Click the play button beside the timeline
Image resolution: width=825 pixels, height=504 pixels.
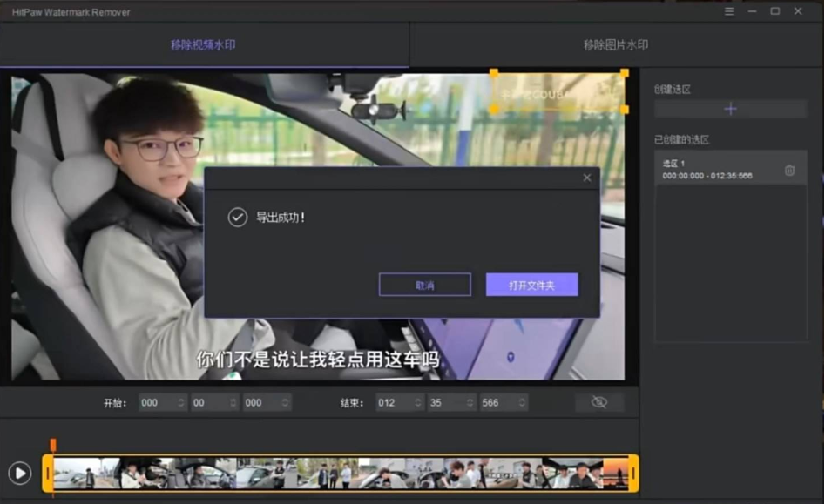click(19, 473)
